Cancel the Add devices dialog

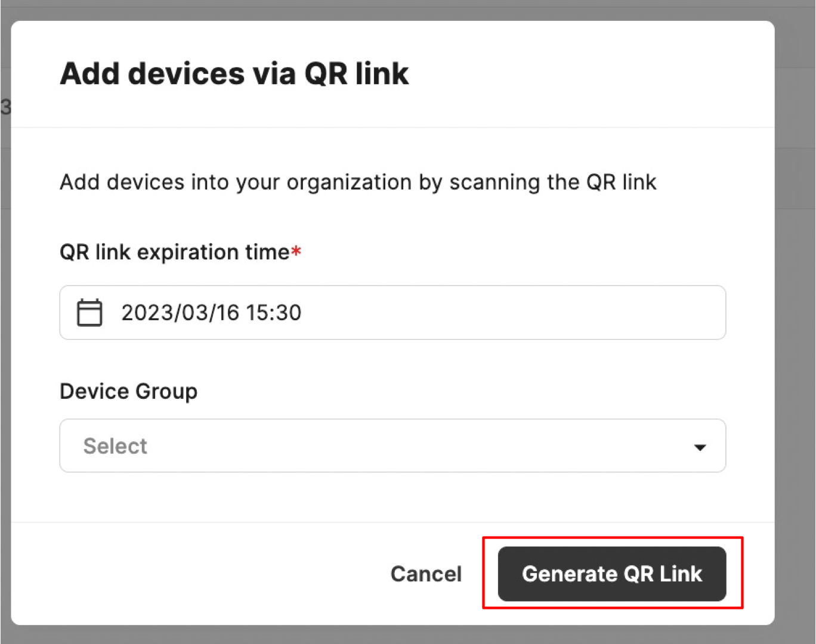[426, 574]
